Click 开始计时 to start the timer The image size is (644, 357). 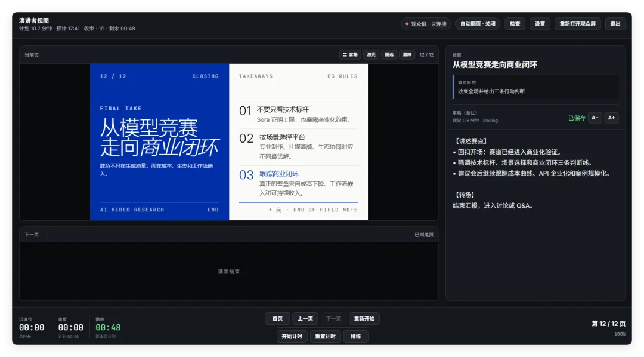pyautogui.click(x=292, y=337)
